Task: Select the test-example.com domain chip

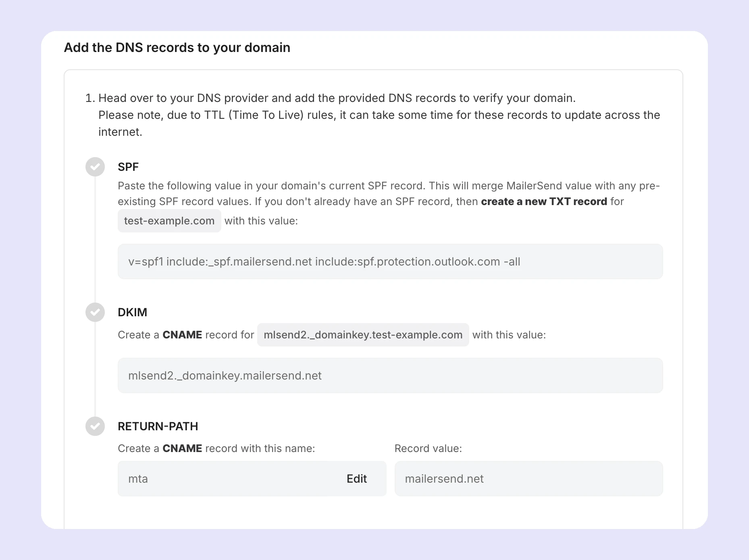Action: click(x=169, y=221)
